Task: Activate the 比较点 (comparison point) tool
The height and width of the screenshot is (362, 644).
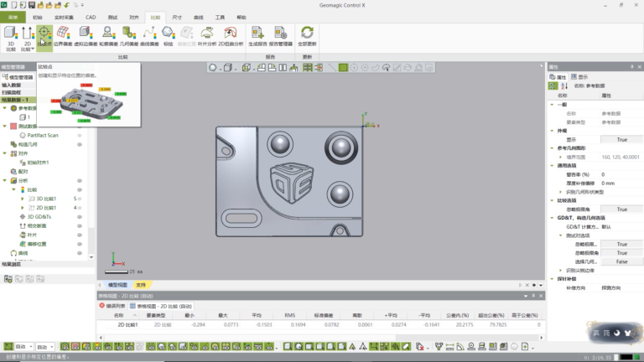Action: point(44,38)
